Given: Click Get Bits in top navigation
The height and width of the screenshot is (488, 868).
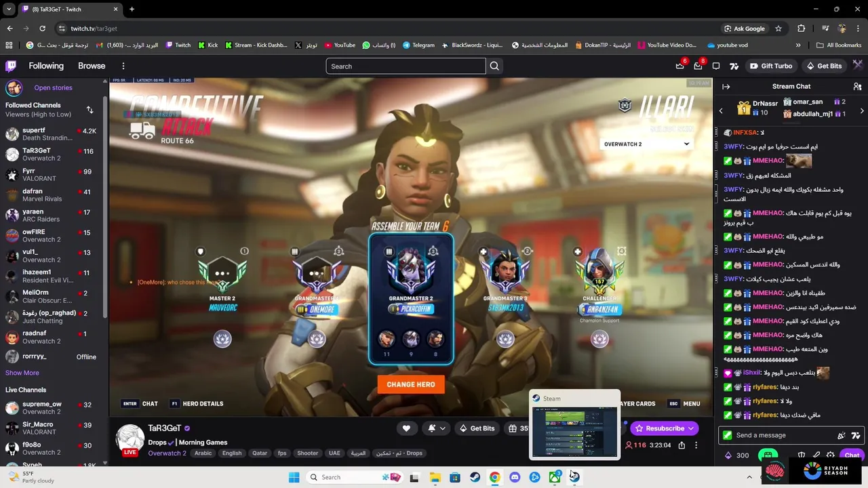Looking at the screenshot, I should coord(824,66).
